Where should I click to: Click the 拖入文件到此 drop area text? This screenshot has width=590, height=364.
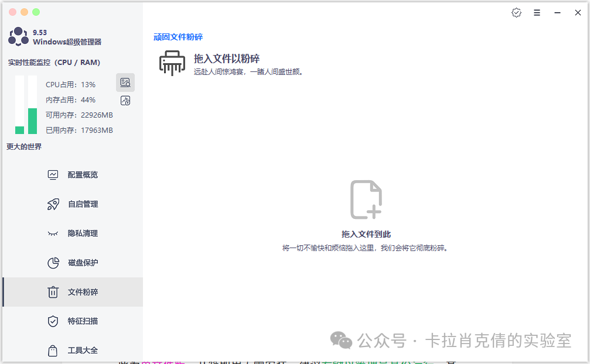[x=366, y=234]
